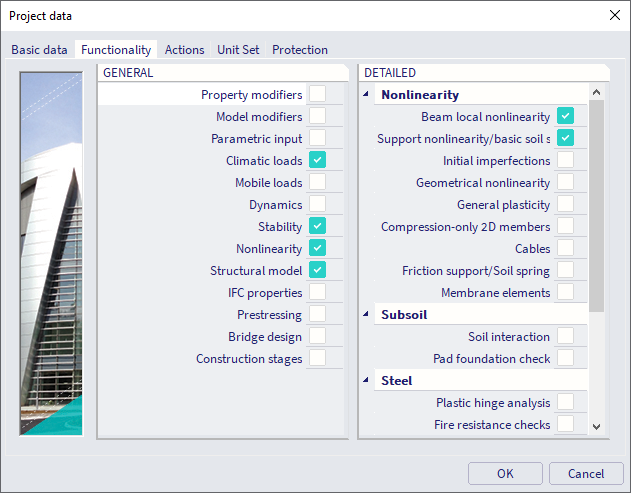Uncheck Beam local nonlinearity
This screenshot has height=493, width=631.
tap(565, 117)
